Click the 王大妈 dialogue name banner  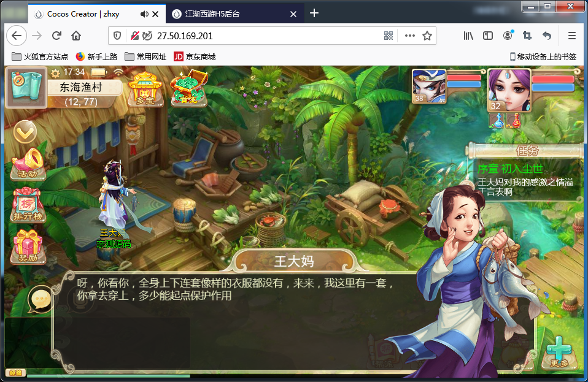pyautogui.click(x=293, y=261)
